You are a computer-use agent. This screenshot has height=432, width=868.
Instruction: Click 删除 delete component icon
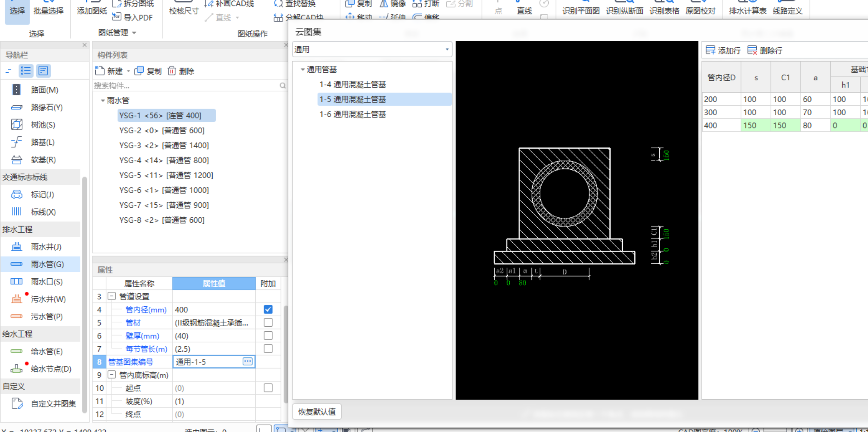tap(171, 71)
